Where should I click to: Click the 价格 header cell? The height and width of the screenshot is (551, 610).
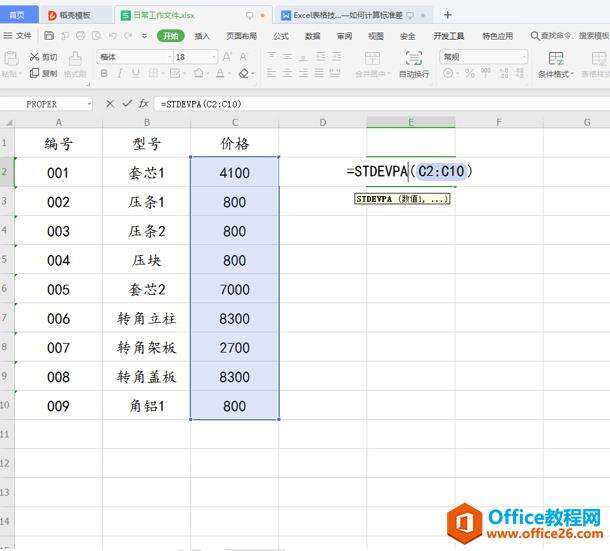coord(235,143)
